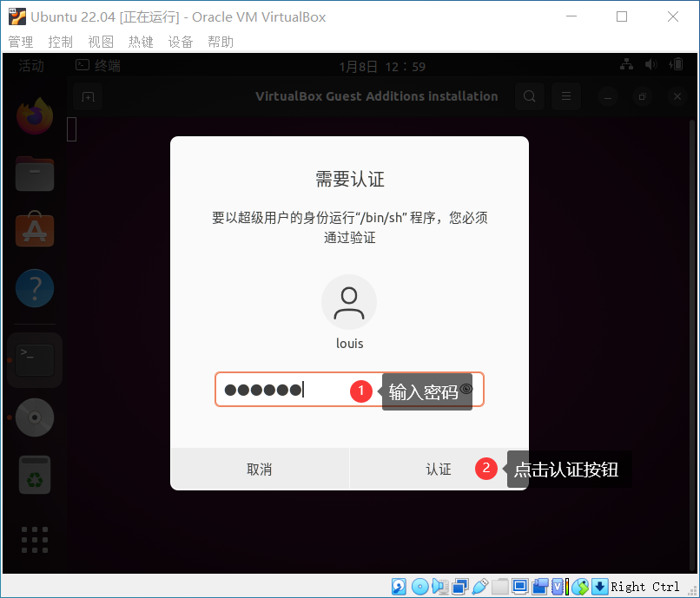Click the 认证 button to authenticate

pyautogui.click(x=439, y=469)
